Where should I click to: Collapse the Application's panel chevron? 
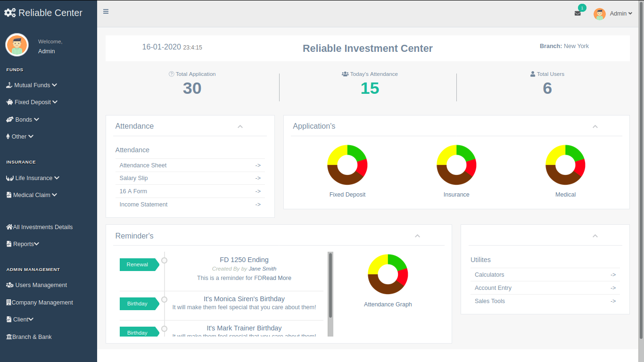pos(595,126)
